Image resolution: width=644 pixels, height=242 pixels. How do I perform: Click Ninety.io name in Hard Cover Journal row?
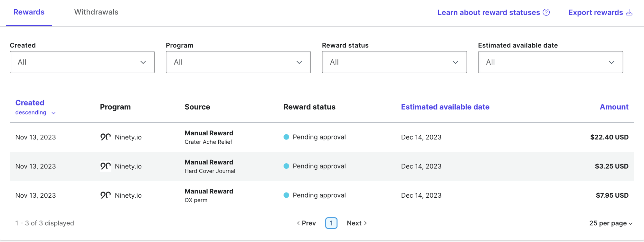coord(128,166)
